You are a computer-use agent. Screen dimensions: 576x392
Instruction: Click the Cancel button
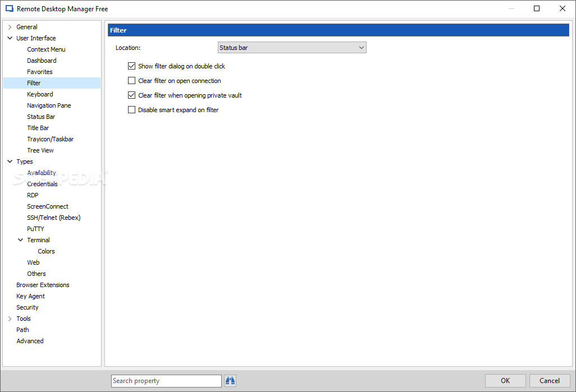pyautogui.click(x=550, y=381)
